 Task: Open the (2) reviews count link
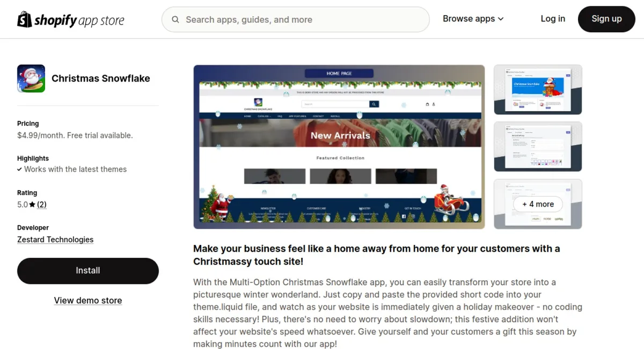41,205
